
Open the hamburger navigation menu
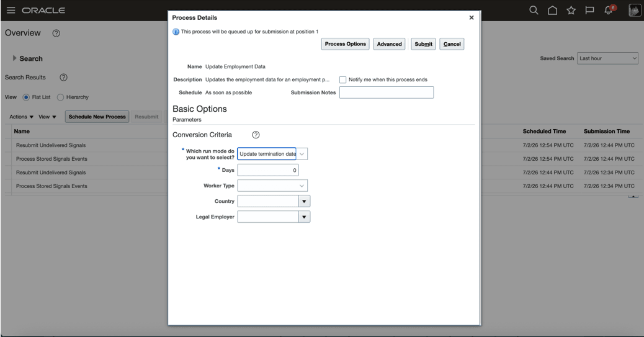(11, 11)
